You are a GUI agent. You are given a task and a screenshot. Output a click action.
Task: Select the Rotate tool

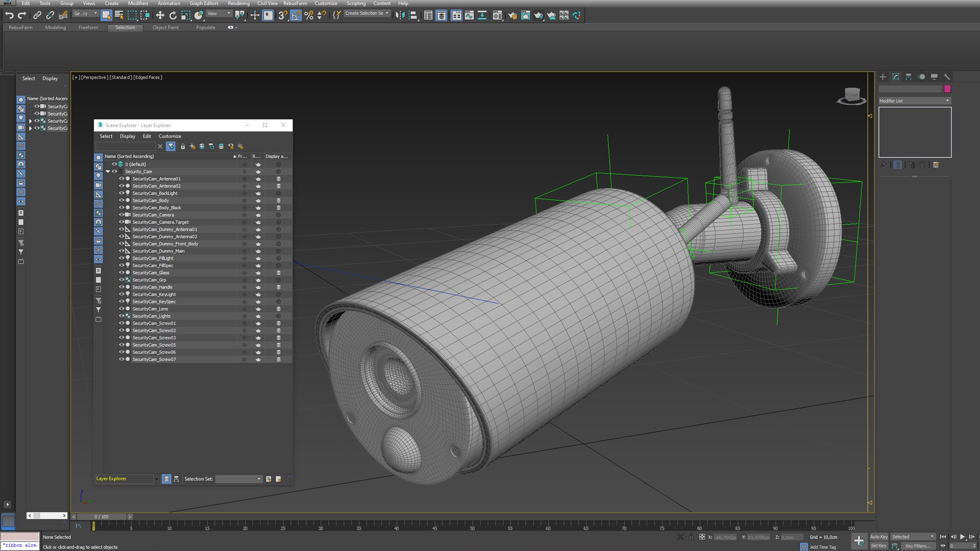click(173, 15)
